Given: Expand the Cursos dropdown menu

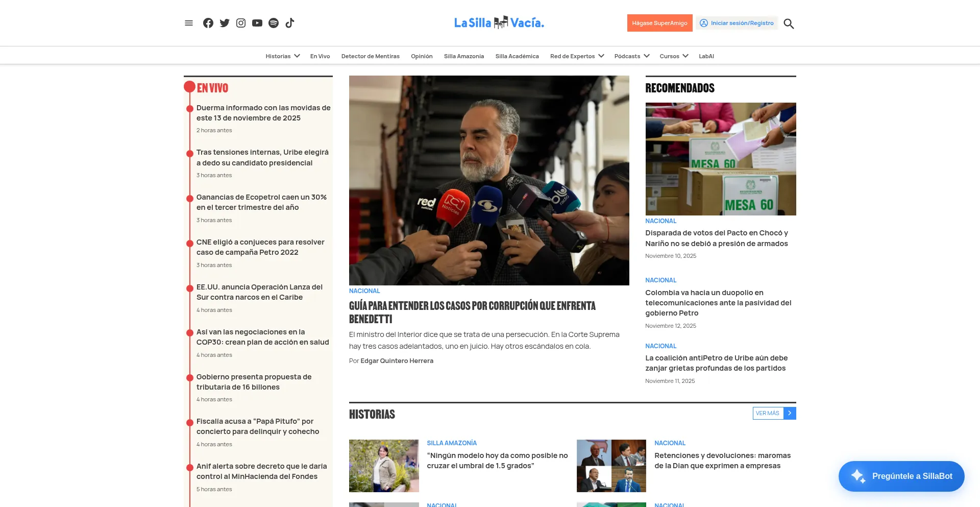Looking at the screenshot, I should (685, 56).
